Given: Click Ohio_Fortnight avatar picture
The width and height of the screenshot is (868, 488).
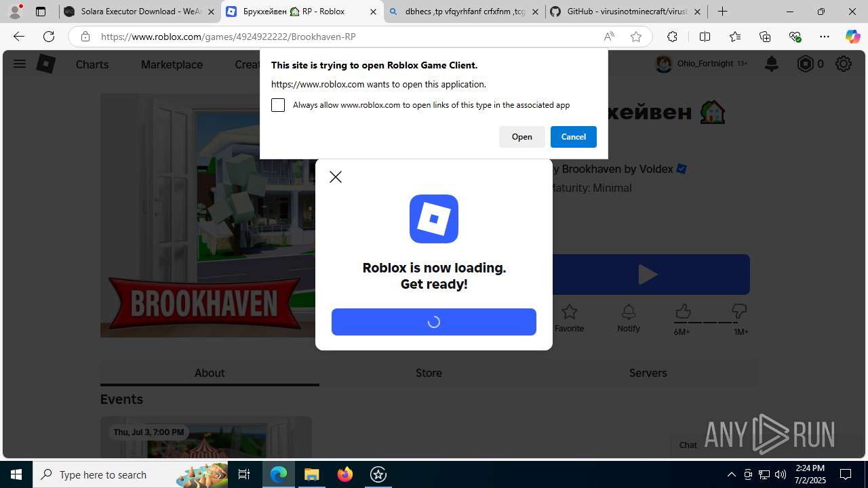Looking at the screenshot, I should [x=664, y=64].
